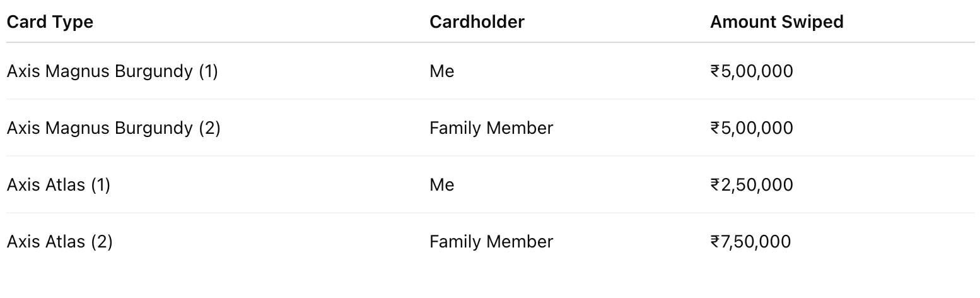The image size is (980, 298).
Task: Select the ₹2,50,000 amount cell
Action: tap(752, 185)
